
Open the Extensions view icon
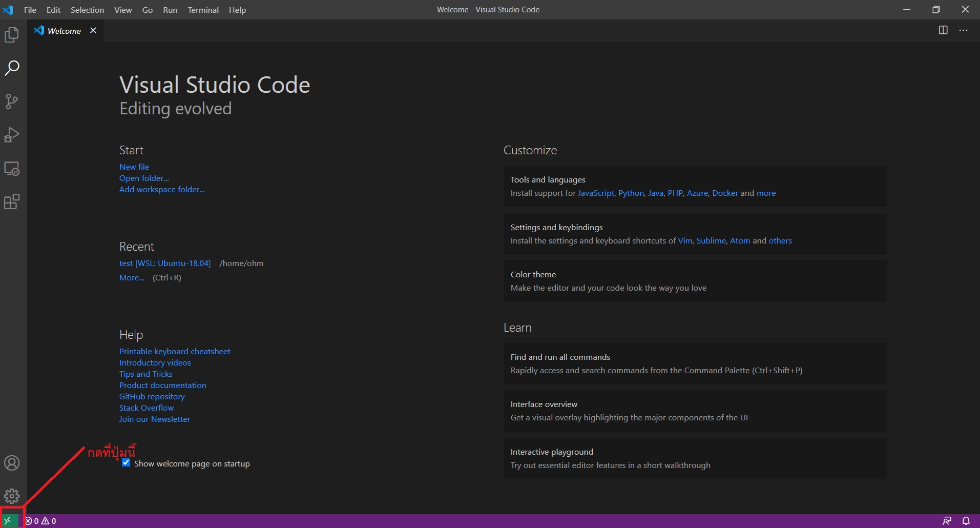[x=12, y=201]
